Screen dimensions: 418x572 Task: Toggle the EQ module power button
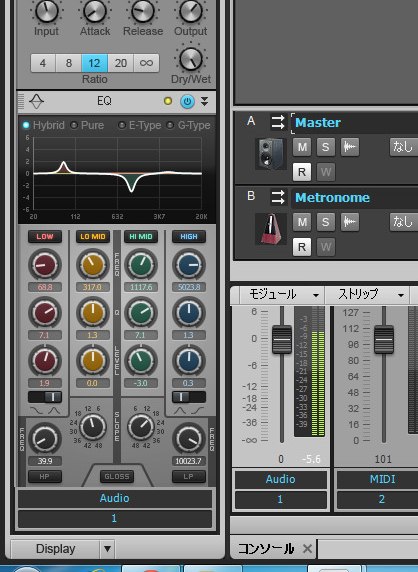coord(187,101)
